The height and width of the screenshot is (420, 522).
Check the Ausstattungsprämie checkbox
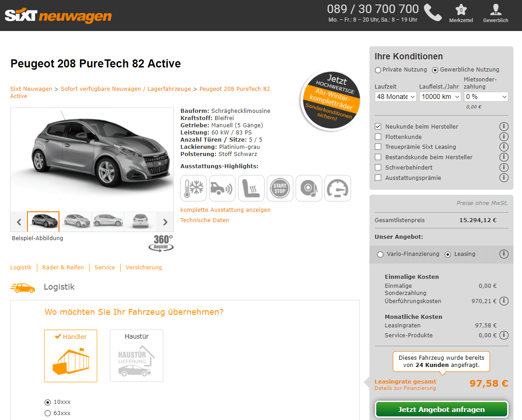coord(378,178)
